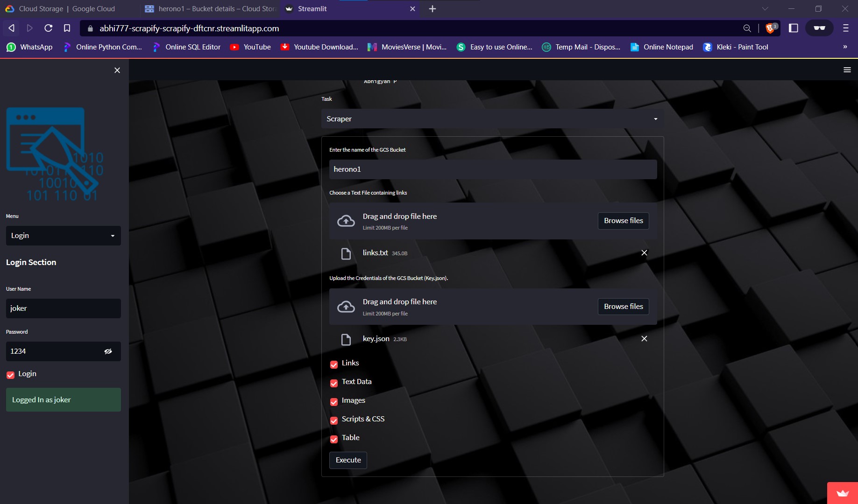This screenshot has width=858, height=504.
Task: Click the file icon next to key.json
Action: click(x=346, y=340)
